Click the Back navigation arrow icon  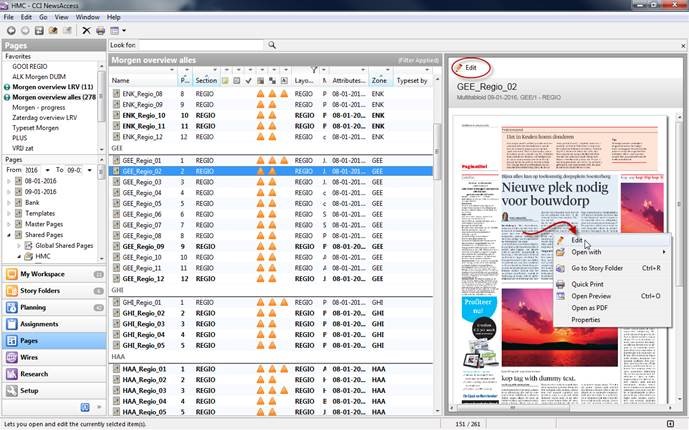pos(9,31)
